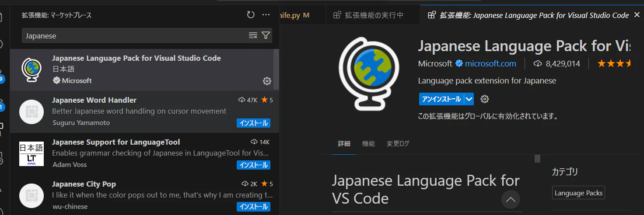This screenshot has width=644, height=215.
Task: Click the アンインストール button
Action: click(442, 99)
